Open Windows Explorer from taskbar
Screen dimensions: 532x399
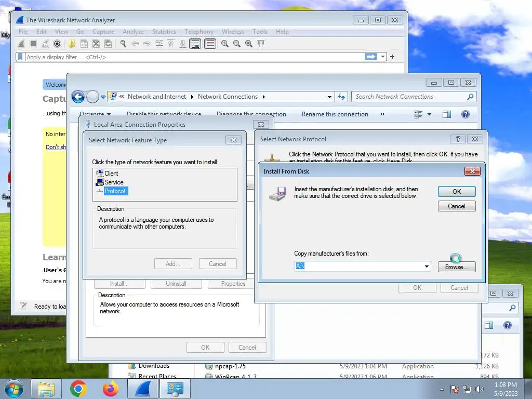pyautogui.click(x=46, y=389)
